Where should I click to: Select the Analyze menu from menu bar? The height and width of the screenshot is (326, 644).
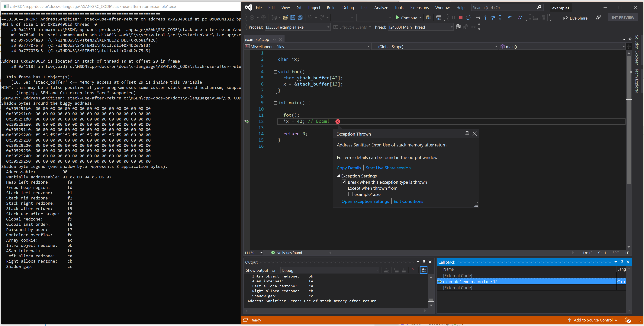pos(381,8)
